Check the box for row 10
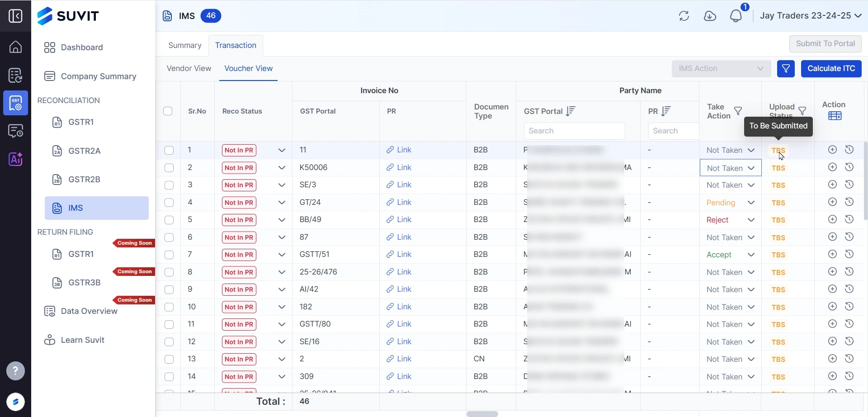868x417 pixels. pos(169,307)
